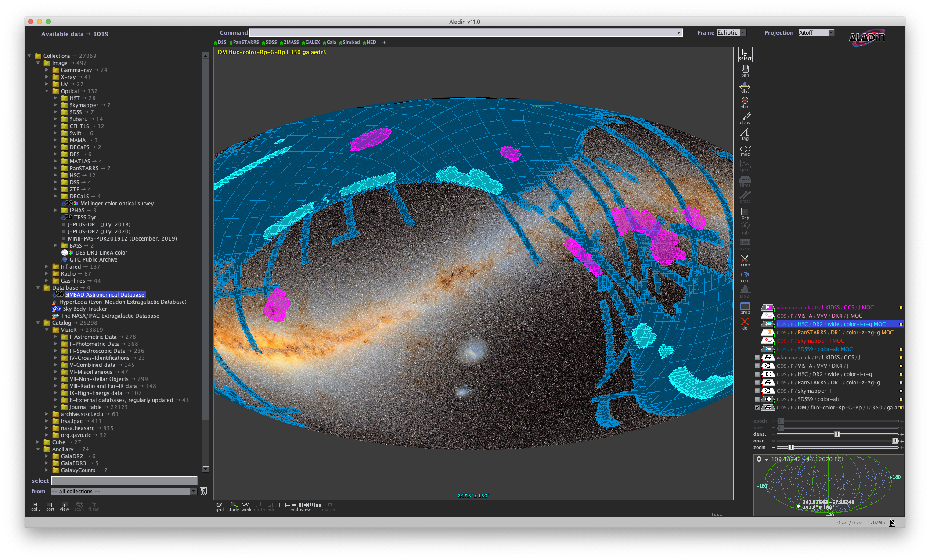Viewport: 930px width, 560px height.
Task: Open the 'all collections' from dropdown
Action: click(124, 491)
